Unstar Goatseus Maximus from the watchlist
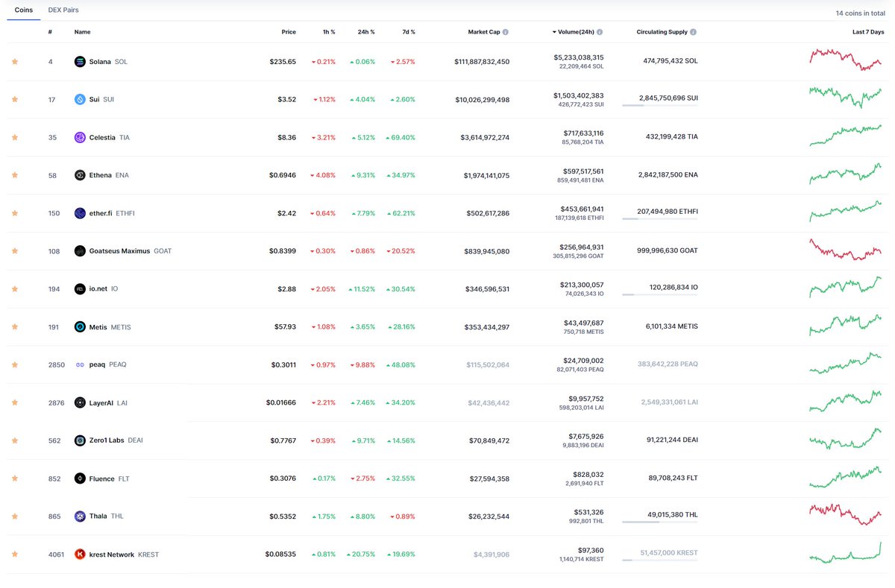Viewport: 895px width, 588px height. (x=15, y=251)
